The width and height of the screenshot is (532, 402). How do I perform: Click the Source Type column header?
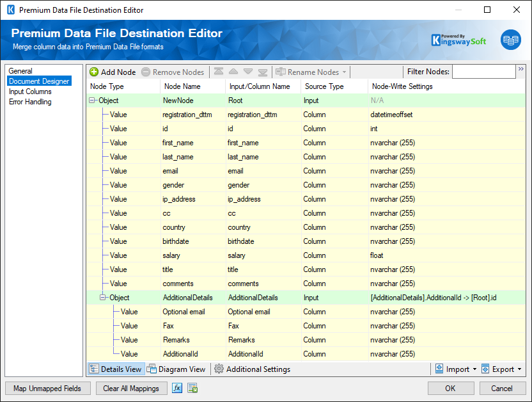pos(334,86)
